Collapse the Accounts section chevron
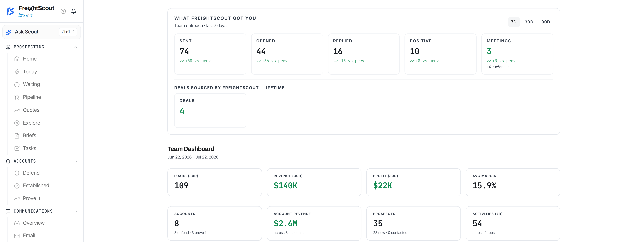This screenshot has width=644, height=242. (x=76, y=161)
